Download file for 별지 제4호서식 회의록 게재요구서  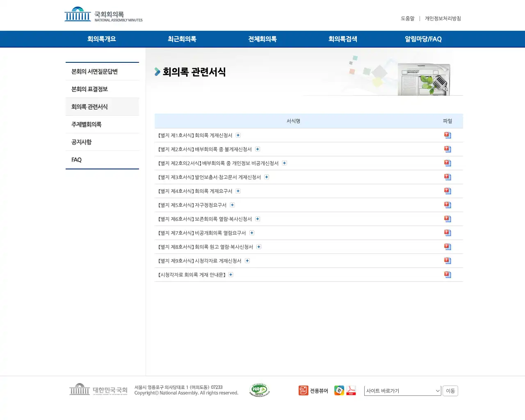point(447,191)
